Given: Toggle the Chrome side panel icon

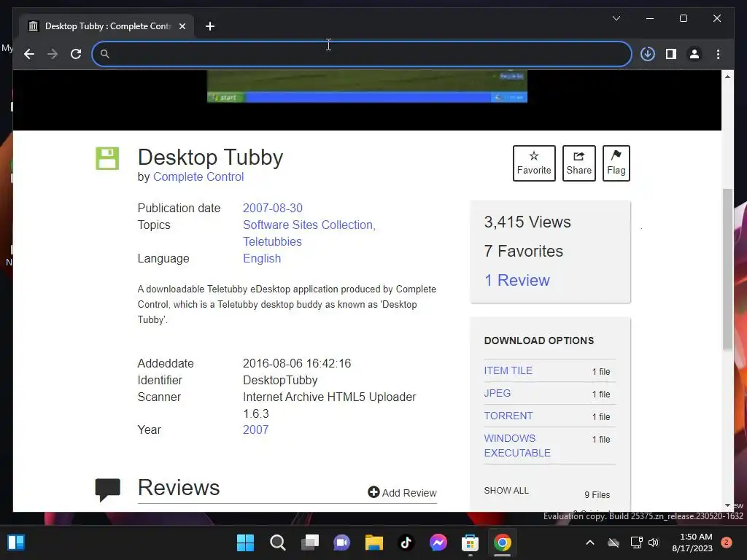Looking at the screenshot, I should pyautogui.click(x=671, y=54).
